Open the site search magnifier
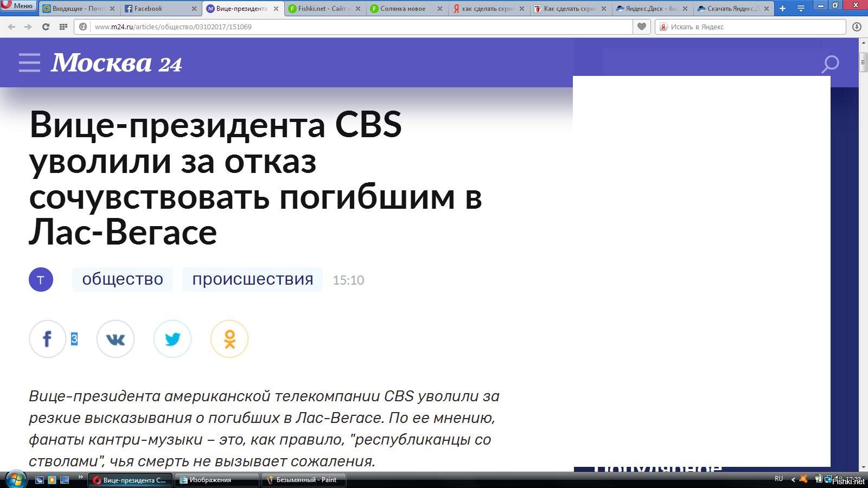 pos(830,64)
